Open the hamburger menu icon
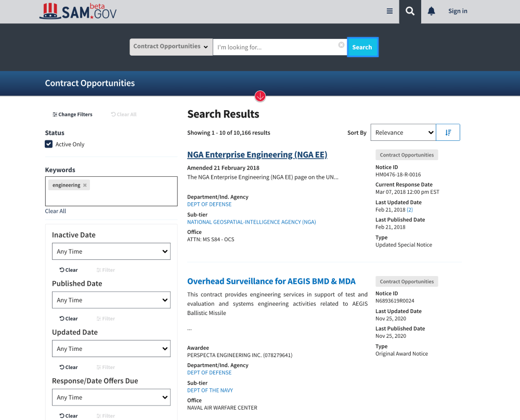 point(389,11)
